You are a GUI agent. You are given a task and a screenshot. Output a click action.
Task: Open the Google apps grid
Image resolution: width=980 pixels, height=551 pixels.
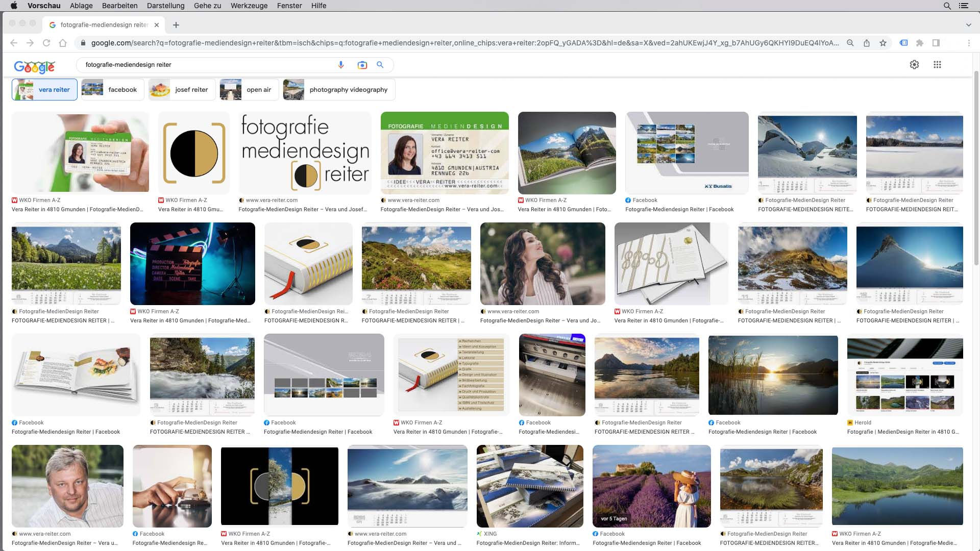coord(937,65)
